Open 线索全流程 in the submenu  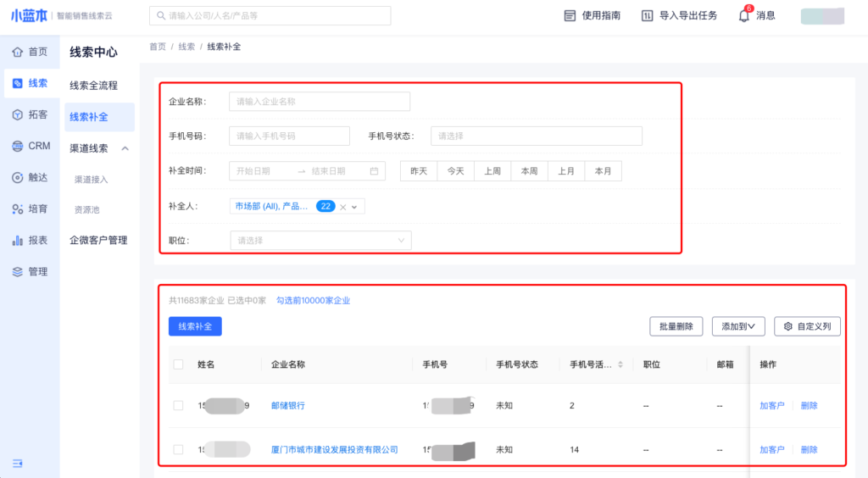point(93,86)
